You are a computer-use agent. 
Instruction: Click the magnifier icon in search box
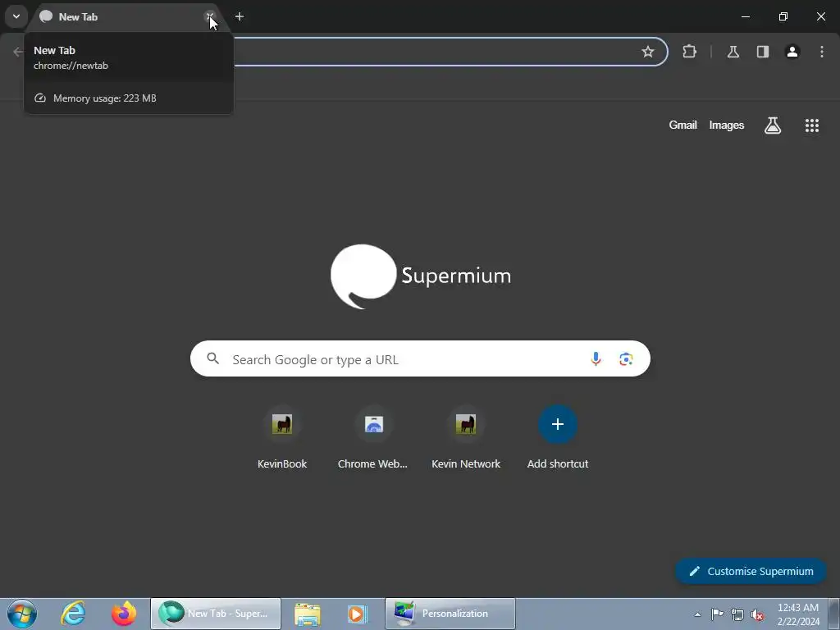pos(213,358)
